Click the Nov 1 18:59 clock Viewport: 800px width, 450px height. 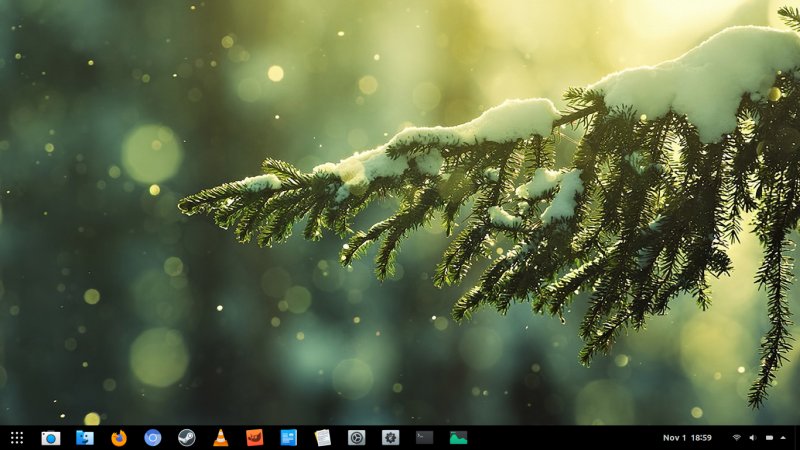[687, 438]
